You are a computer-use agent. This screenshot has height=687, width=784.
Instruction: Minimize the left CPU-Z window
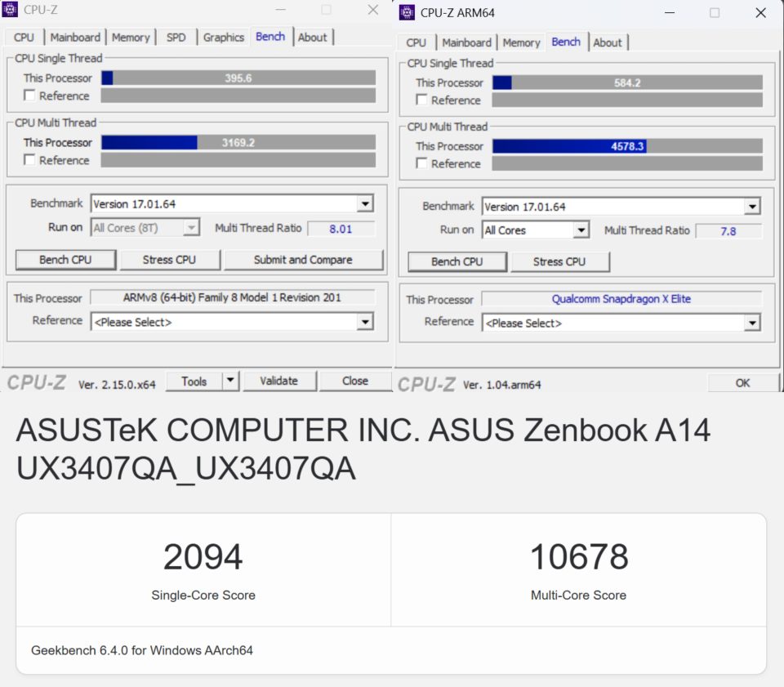point(281,10)
